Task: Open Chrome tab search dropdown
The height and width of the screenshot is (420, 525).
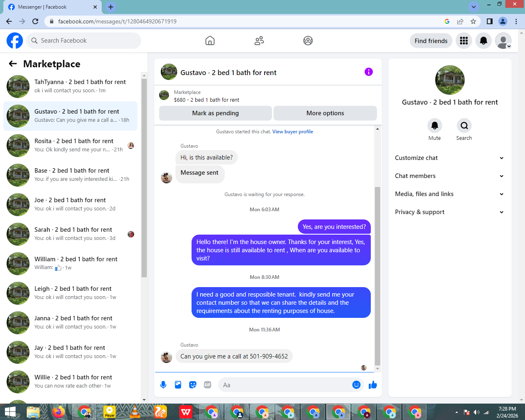Action: [x=474, y=7]
